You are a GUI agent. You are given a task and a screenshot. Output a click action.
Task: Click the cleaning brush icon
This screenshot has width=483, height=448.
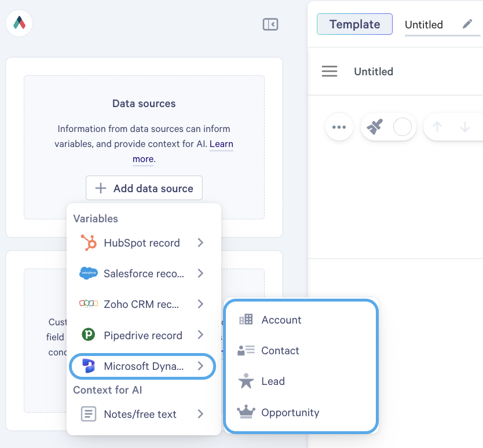click(375, 127)
